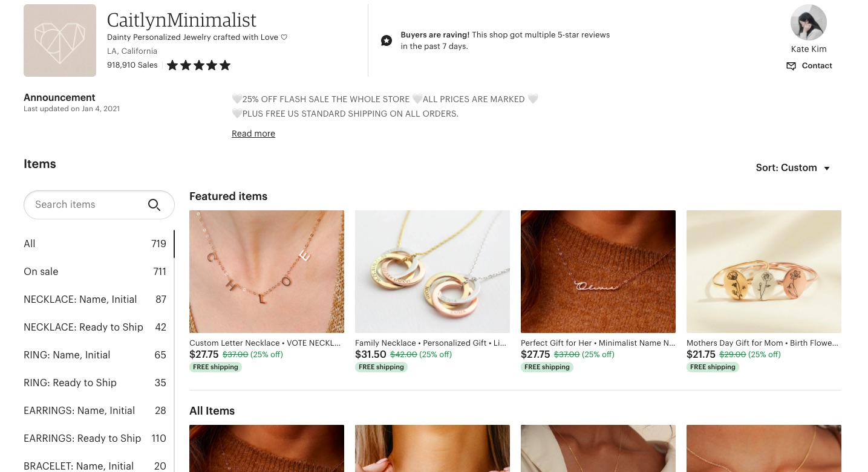Click the five-star rating stars
The width and height of the screenshot is (868, 472).
tap(198, 65)
